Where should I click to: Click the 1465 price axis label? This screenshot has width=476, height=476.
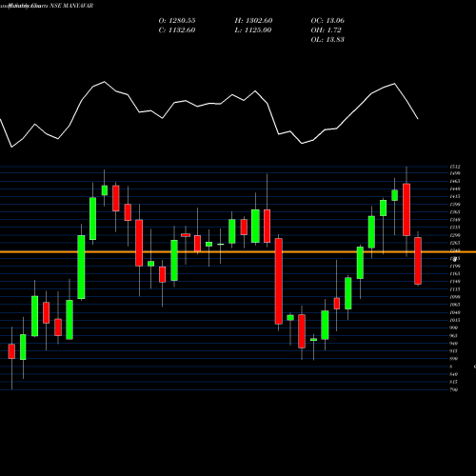coord(455,182)
